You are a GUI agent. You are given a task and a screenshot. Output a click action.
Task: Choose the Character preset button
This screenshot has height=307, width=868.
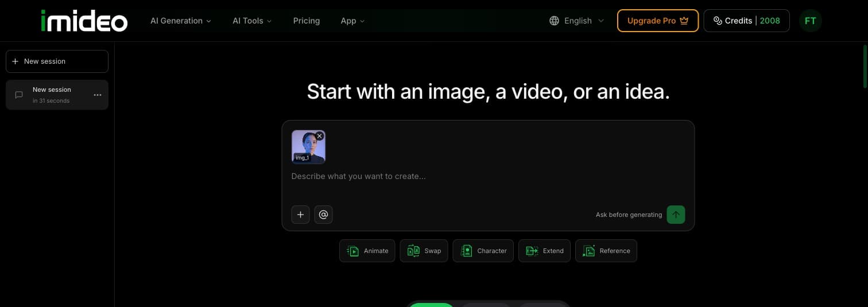coord(483,251)
